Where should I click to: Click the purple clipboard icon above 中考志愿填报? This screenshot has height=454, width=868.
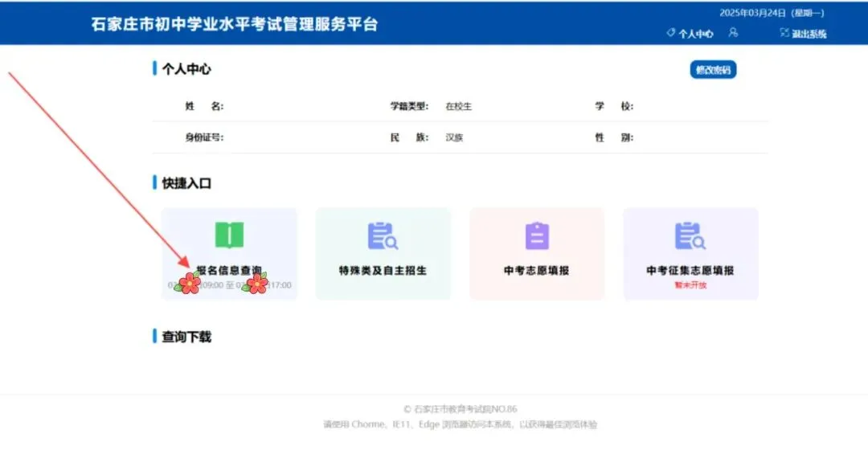537,236
